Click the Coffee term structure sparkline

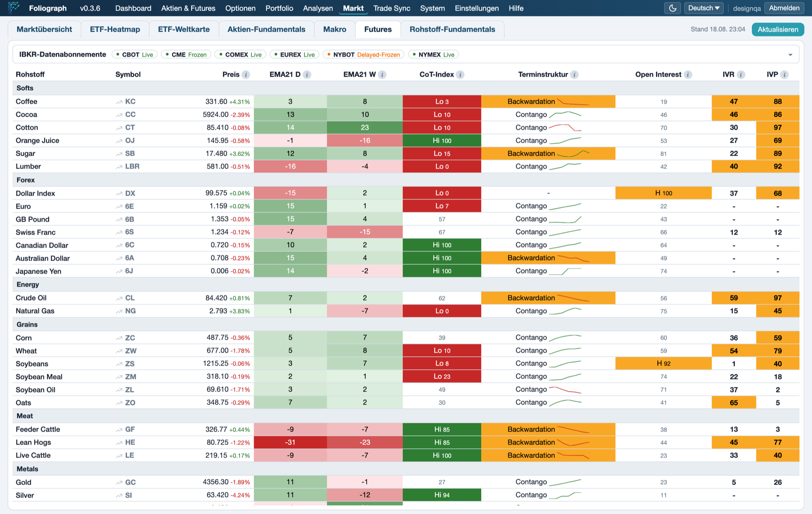573,102
